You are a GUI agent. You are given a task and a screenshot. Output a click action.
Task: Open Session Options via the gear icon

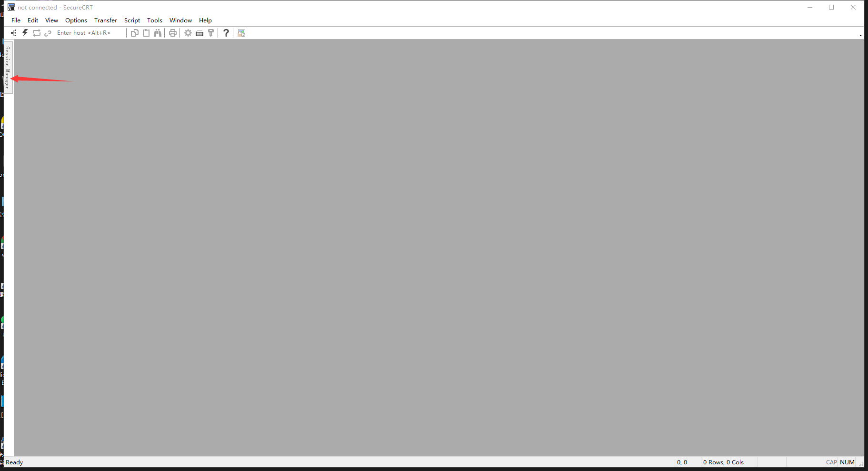pyautogui.click(x=188, y=32)
